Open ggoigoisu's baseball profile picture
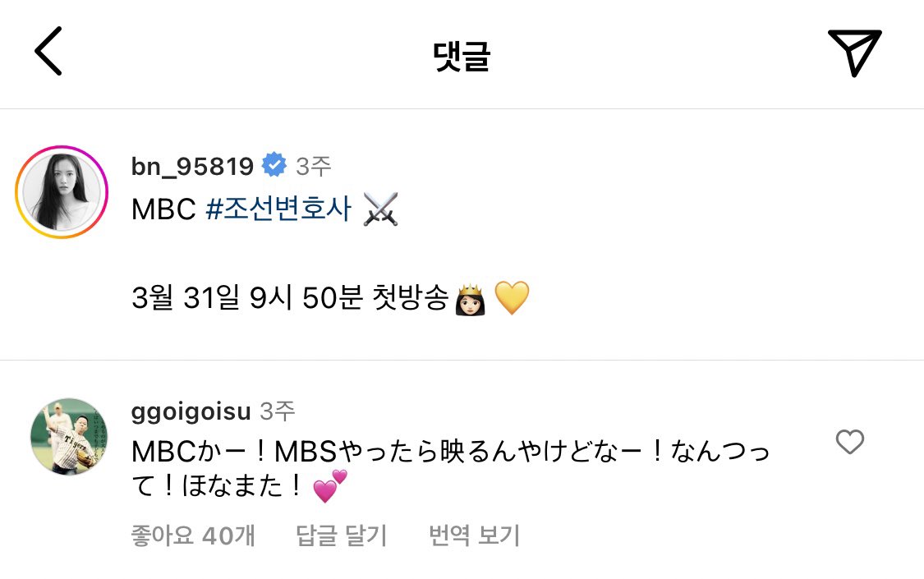Image resolution: width=924 pixels, height=579 pixels. click(69, 436)
